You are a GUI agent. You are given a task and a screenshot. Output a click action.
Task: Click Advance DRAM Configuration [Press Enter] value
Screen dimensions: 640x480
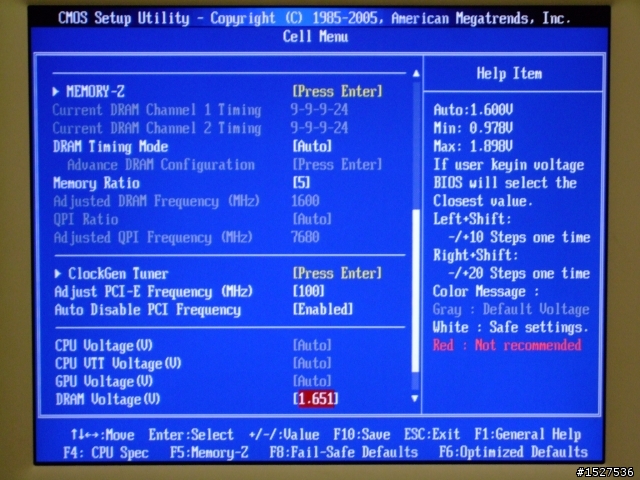point(338,164)
